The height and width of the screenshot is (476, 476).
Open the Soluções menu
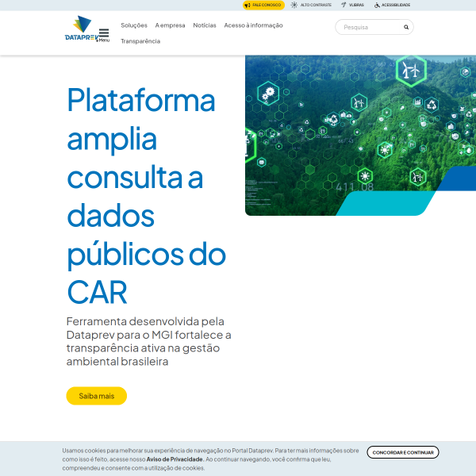[x=134, y=25]
